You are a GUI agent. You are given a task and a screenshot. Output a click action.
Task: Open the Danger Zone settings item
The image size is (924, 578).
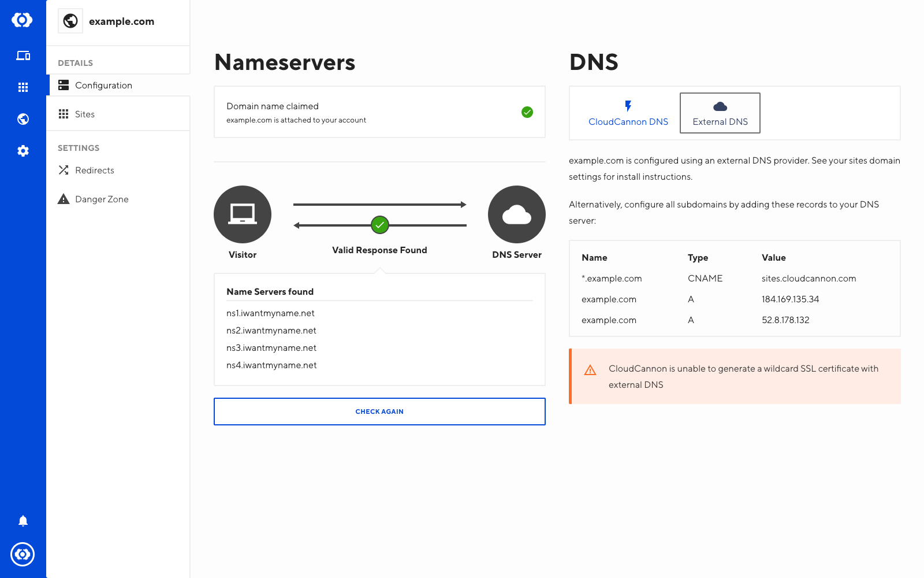tap(118, 199)
